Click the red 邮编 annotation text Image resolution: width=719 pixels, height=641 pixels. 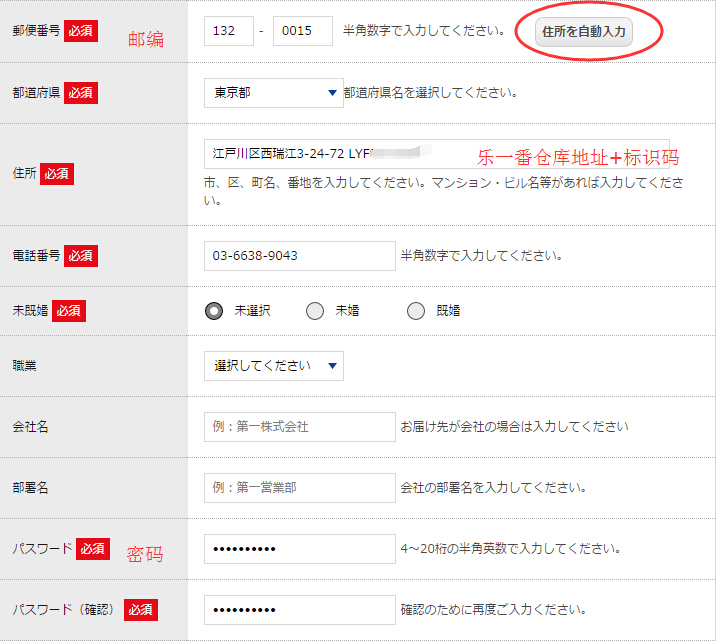pyautogui.click(x=146, y=40)
